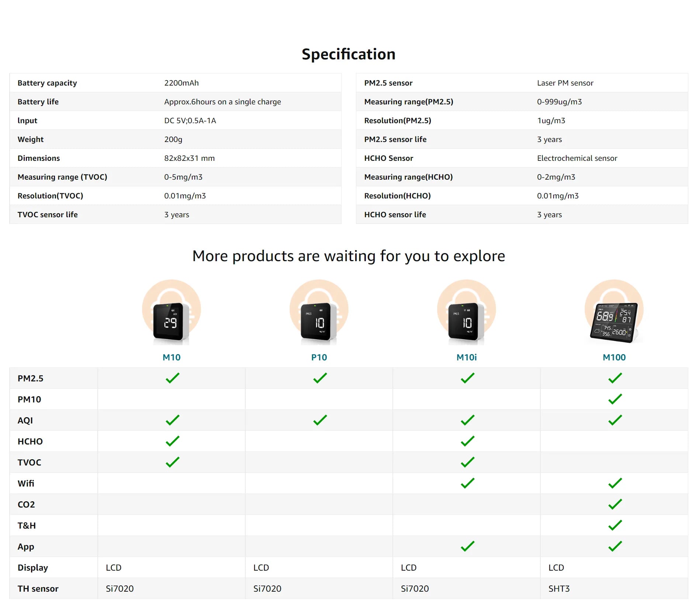Screen dimensions: 689x616
Task: Click the M100 product image
Action: pos(614,312)
